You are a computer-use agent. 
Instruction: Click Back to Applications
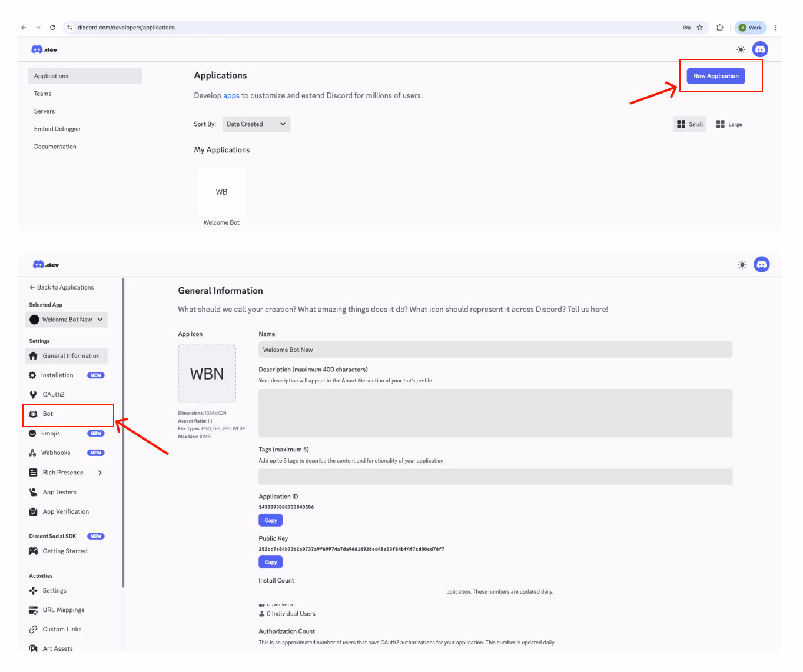pos(62,287)
